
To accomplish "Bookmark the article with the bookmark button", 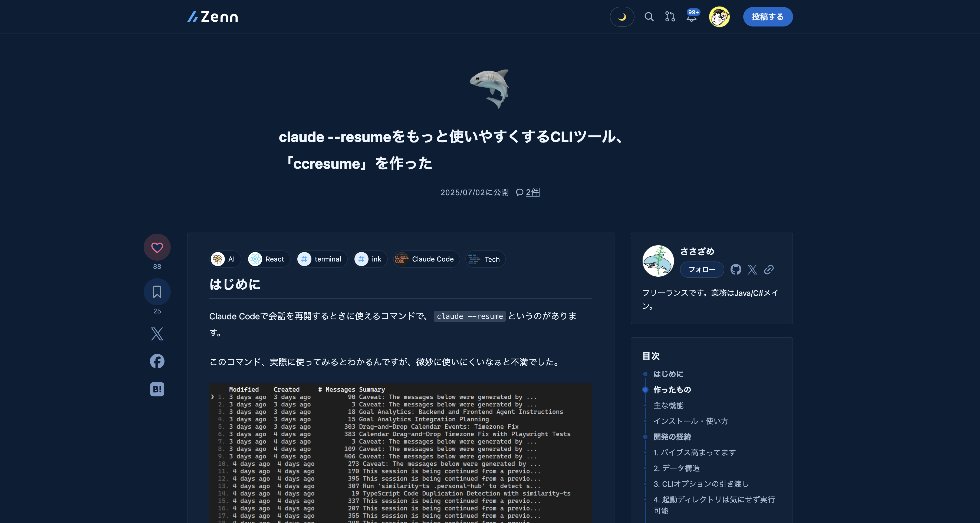I will tap(157, 292).
